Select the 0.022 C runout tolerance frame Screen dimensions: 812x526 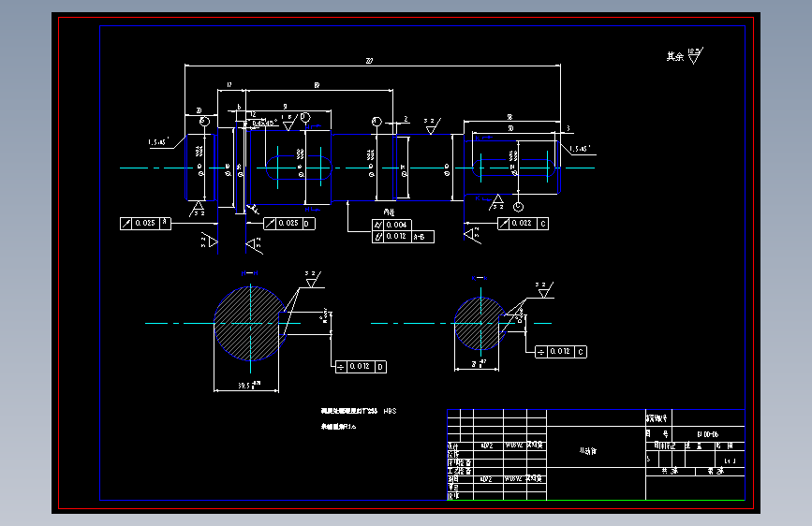click(523, 223)
